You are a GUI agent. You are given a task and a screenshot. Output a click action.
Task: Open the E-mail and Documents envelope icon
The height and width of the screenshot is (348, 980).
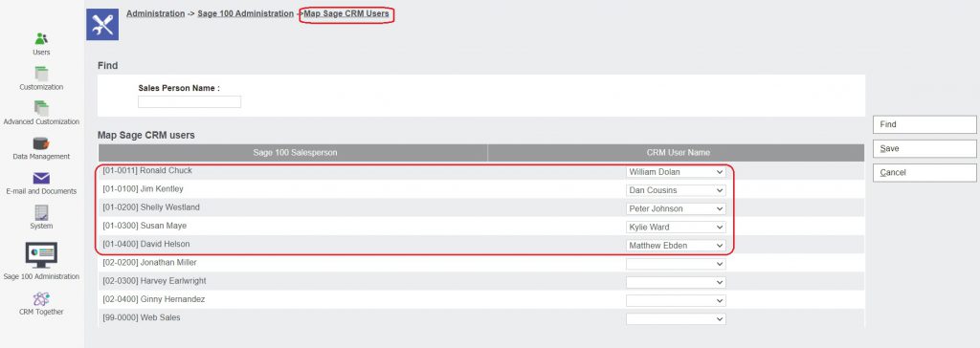pyautogui.click(x=41, y=179)
